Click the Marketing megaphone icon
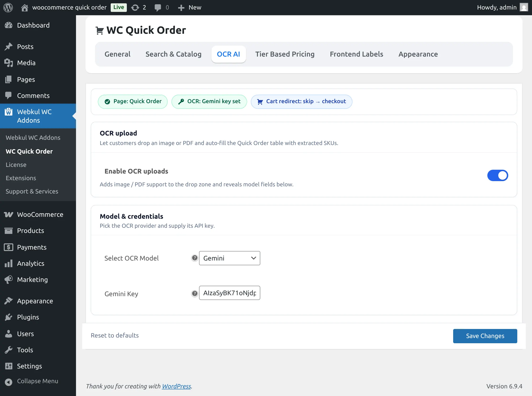The width and height of the screenshot is (532, 396). [x=9, y=280]
